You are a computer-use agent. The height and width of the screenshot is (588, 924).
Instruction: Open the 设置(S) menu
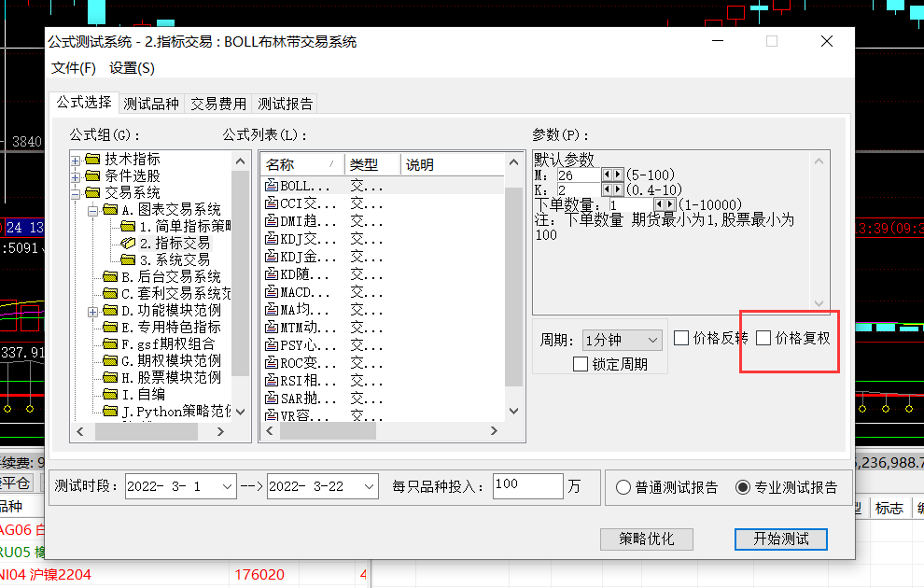click(132, 68)
